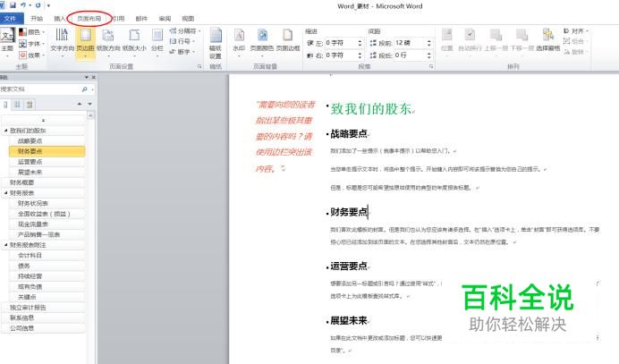Switch to the 页面布局 (Page Layout) tab

pyautogui.click(x=89, y=19)
